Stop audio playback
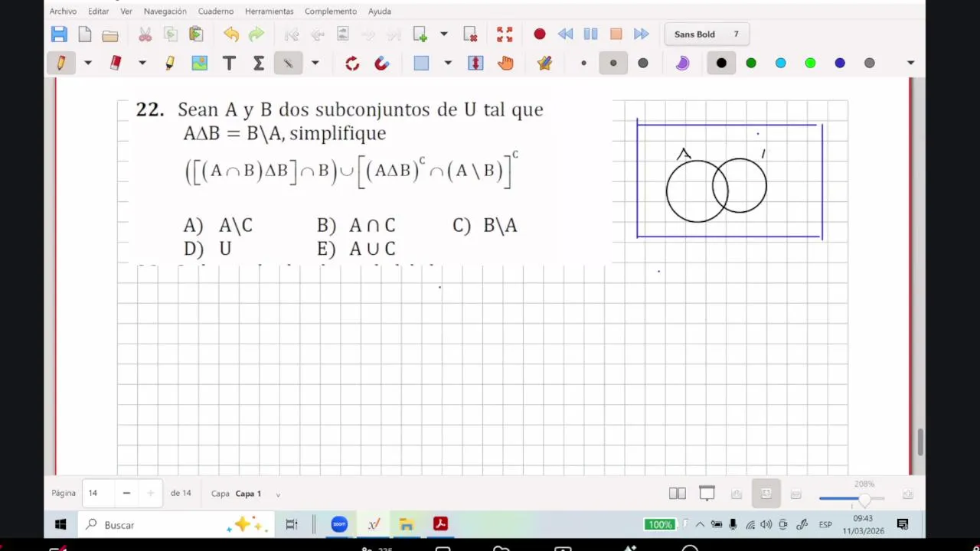980x551 pixels. [x=616, y=34]
